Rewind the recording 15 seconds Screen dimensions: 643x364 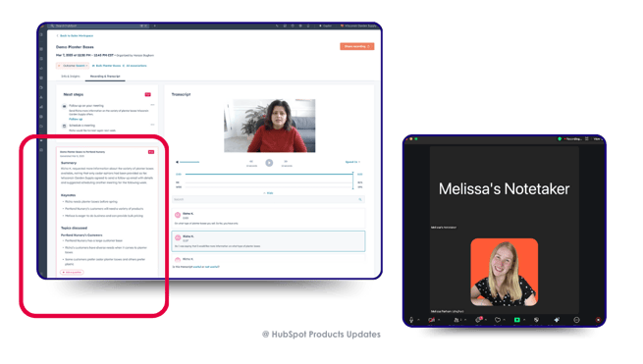pyautogui.click(x=251, y=163)
